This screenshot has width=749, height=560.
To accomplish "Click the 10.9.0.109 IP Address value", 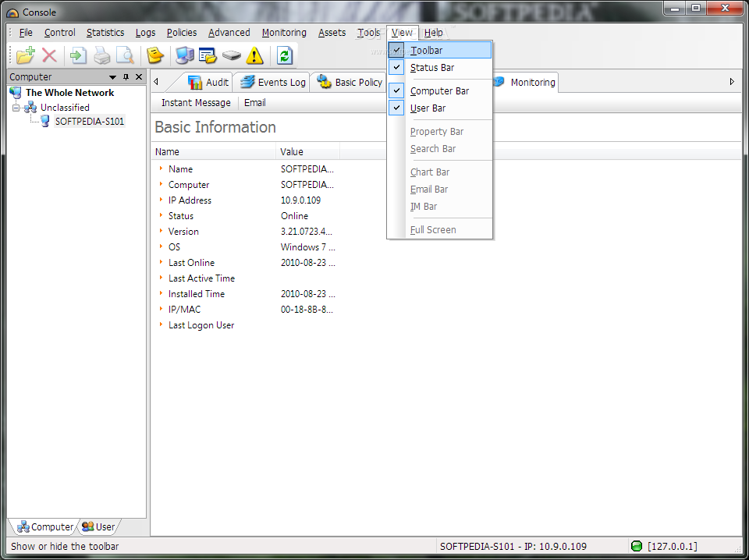I will (x=300, y=200).
